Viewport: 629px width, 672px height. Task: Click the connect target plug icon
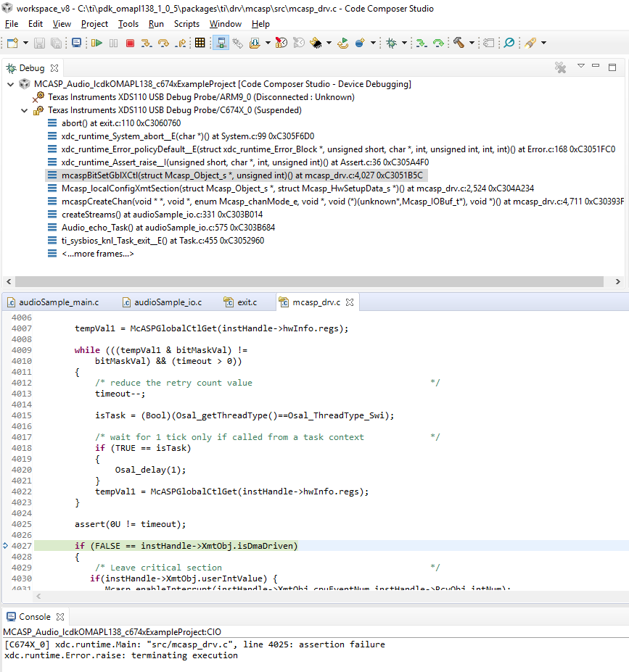pyautogui.click(x=237, y=43)
